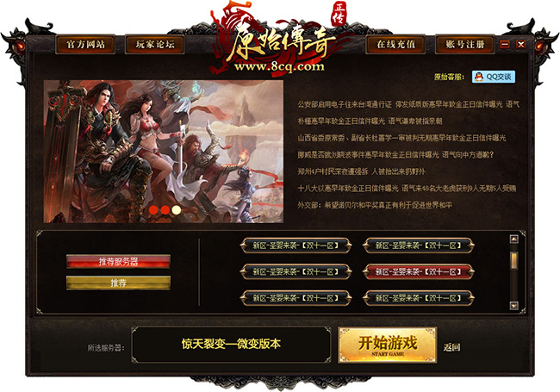The height and width of the screenshot is (392, 560).
Task: Select second red carousel dot on banner
Action: coord(165,210)
